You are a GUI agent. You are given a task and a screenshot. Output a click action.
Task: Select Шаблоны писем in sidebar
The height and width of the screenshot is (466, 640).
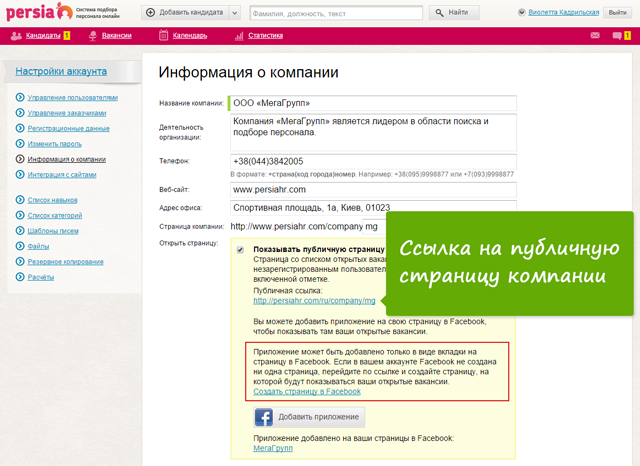pyautogui.click(x=59, y=230)
